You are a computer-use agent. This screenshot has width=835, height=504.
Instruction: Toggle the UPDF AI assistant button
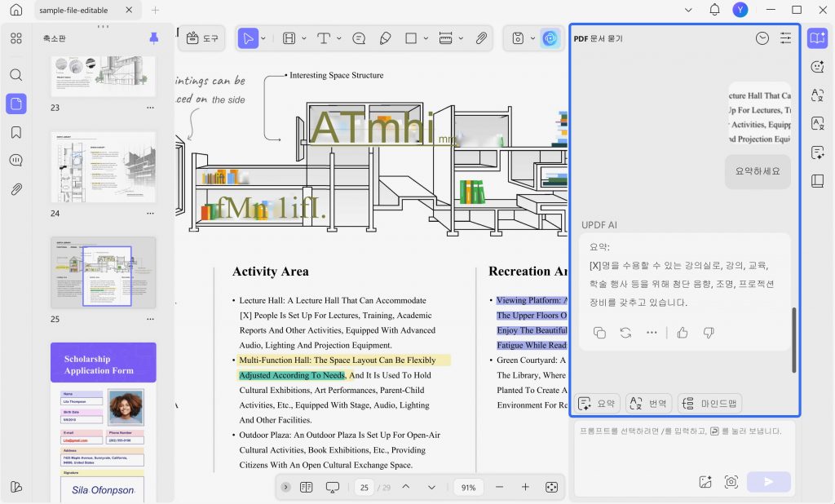coord(550,38)
